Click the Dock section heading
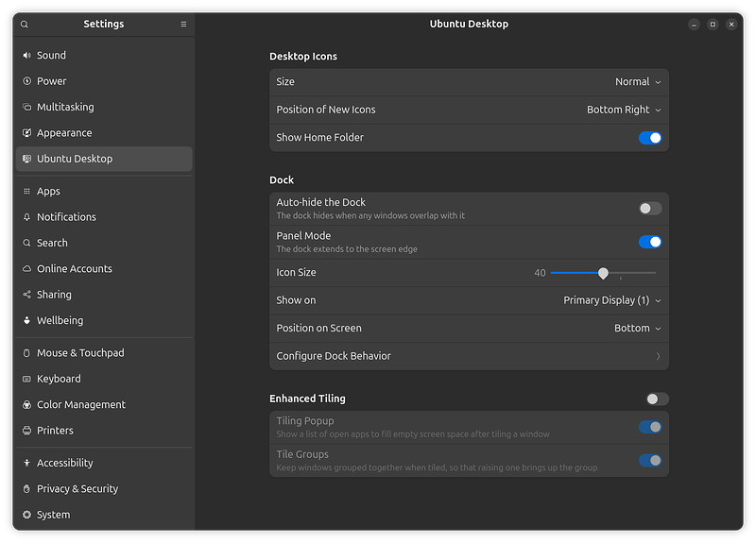This screenshot has width=756, height=543. pos(282,180)
